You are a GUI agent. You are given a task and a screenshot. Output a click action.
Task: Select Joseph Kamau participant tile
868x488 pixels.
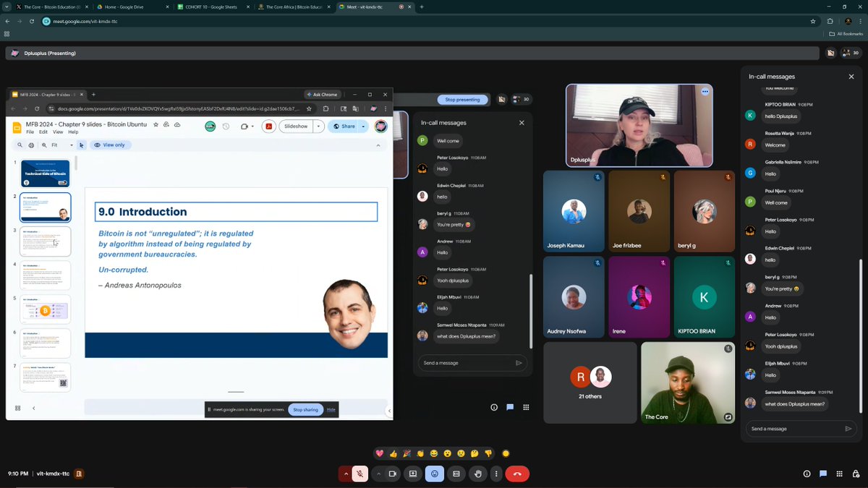coord(574,211)
